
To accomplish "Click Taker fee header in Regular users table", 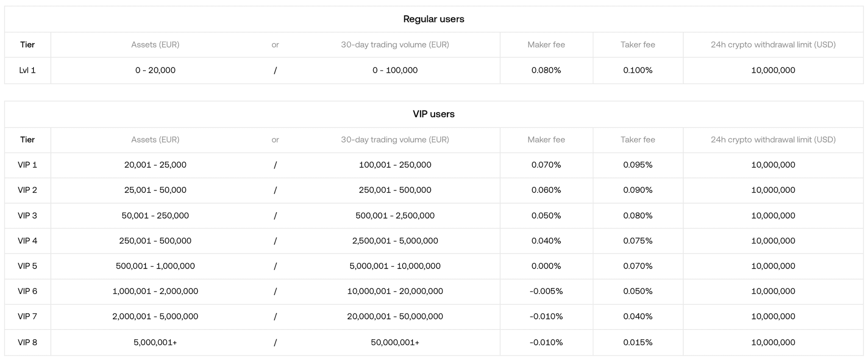I will pyautogui.click(x=637, y=44).
